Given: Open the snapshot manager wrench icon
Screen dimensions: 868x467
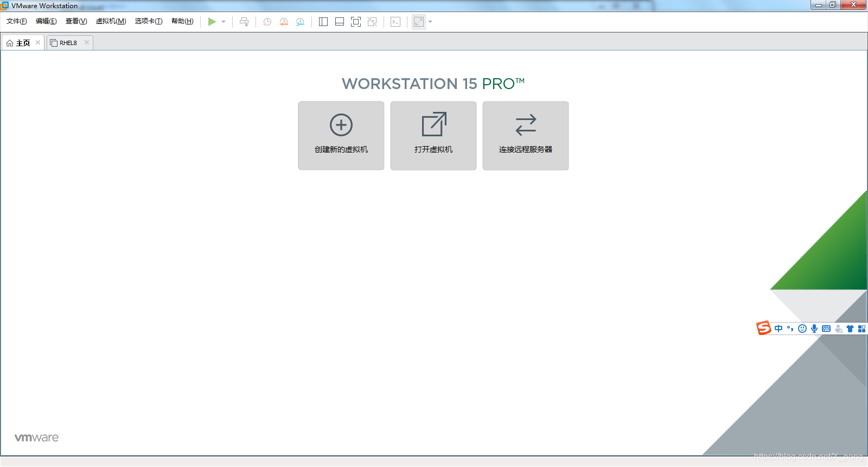Looking at the screenshot, I should (300, 22).
